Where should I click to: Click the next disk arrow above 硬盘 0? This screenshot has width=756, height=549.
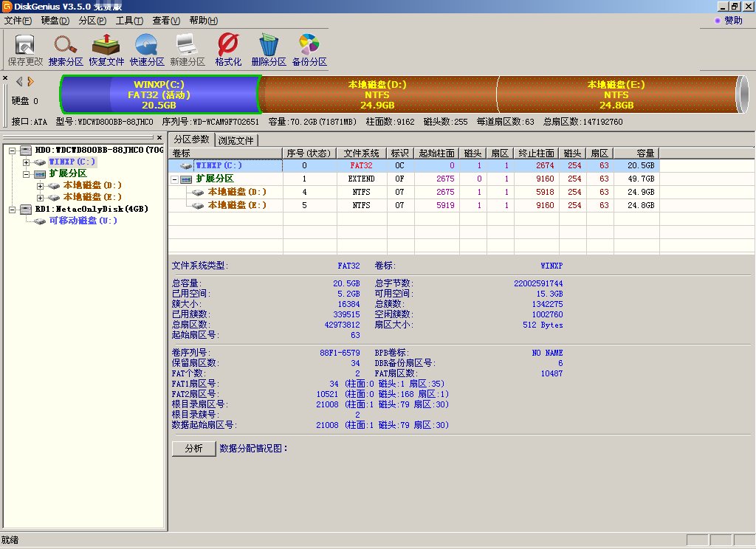coord(30,81)
